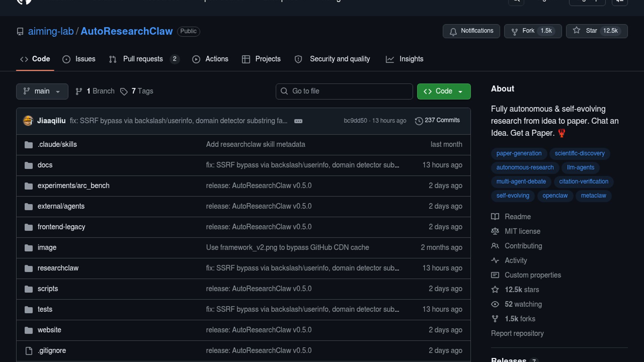Open the .claude/skills folder
The height and width of the screenshot is (362, 644).
tap(57, 145)
